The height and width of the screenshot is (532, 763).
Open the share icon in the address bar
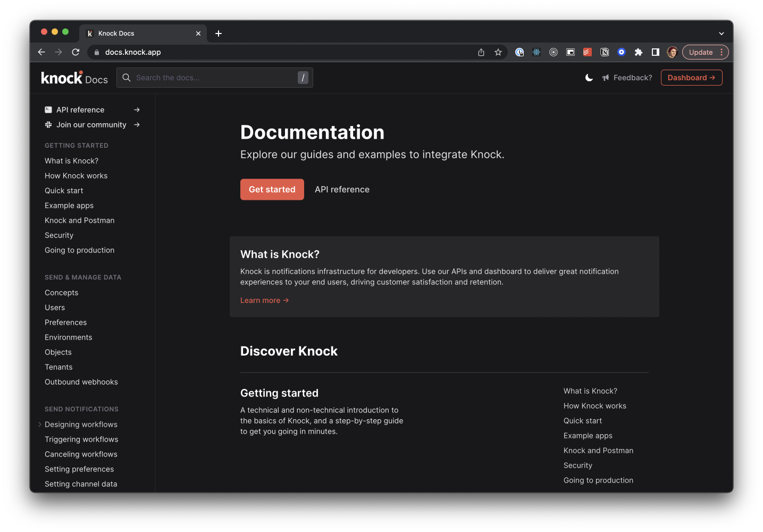pyautogui.click(x=481, y=52)
